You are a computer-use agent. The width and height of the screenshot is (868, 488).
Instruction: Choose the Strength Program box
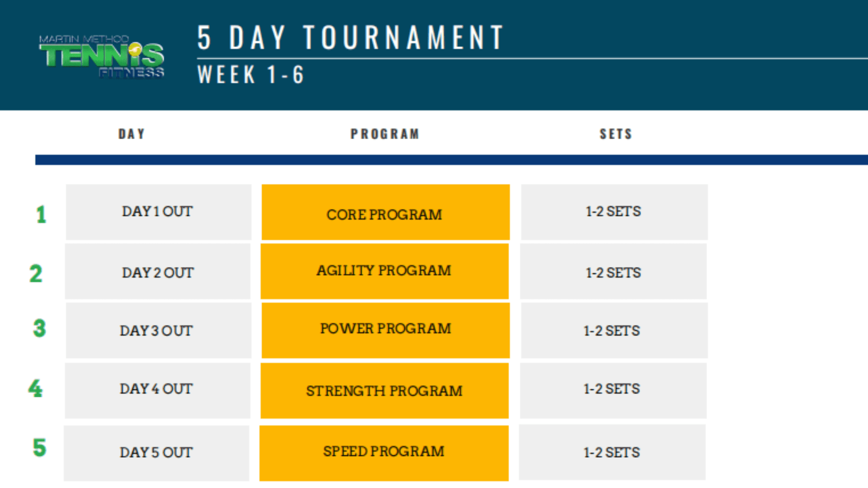[x=385, y=390]
